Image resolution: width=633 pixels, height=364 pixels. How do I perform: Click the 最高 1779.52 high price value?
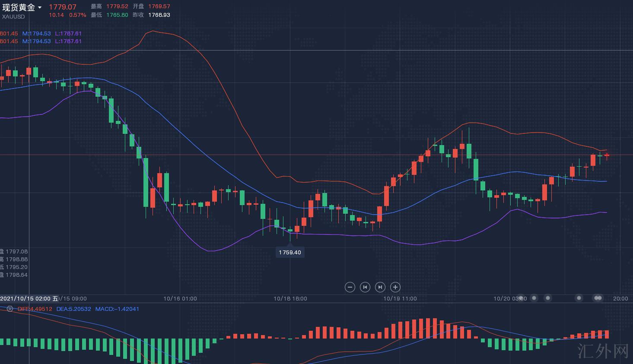point(116,6)
